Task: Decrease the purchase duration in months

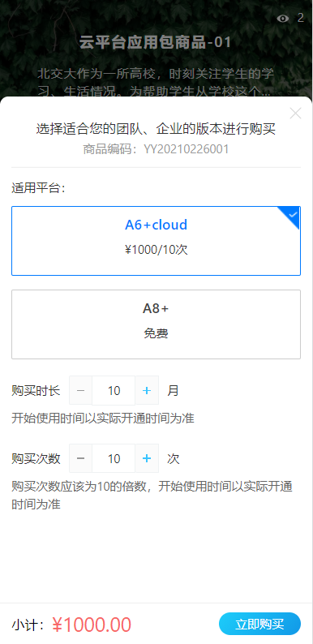Action: coord(80,390)
